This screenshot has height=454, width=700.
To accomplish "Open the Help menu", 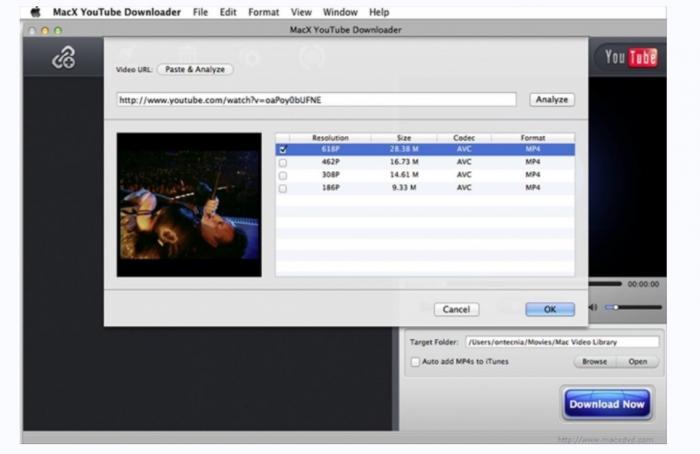I will pos(379,12).
